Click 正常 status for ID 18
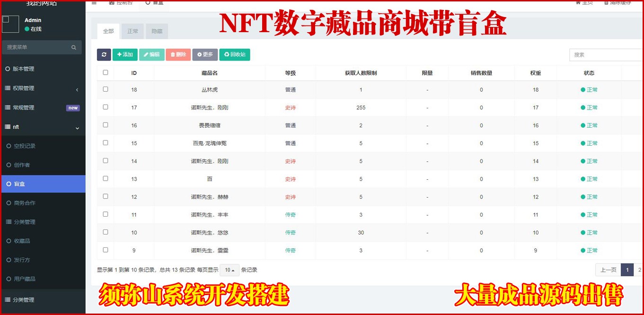The image size is (644, 315). point(589,90)
